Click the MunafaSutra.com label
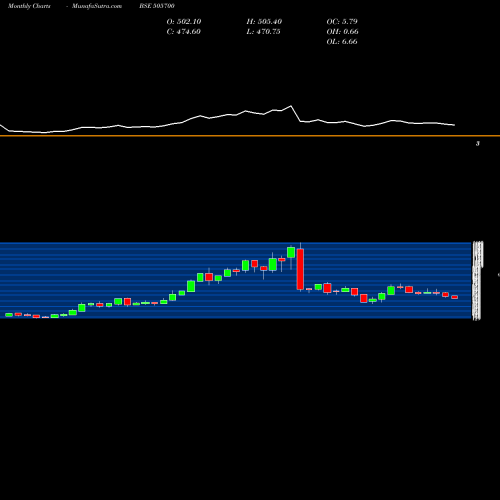The height and width of the screenshot is (500, 500). (x=97, y=6)
